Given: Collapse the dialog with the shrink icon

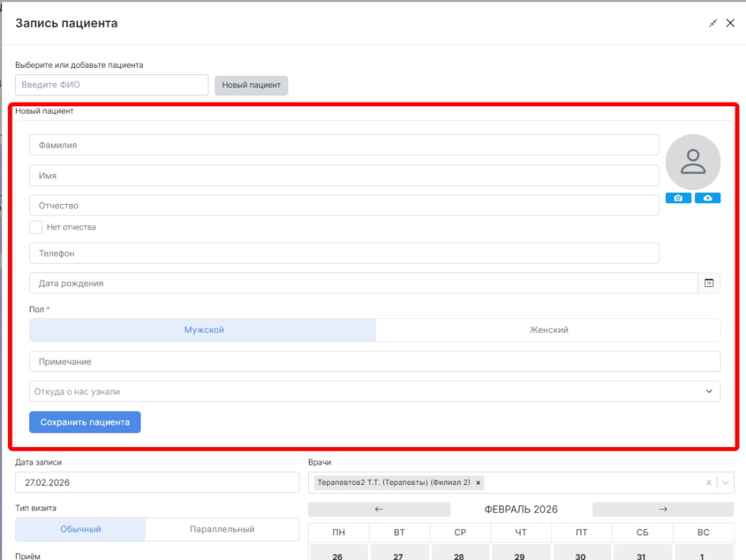Looking at the screenshot, I should click(713, 23).
